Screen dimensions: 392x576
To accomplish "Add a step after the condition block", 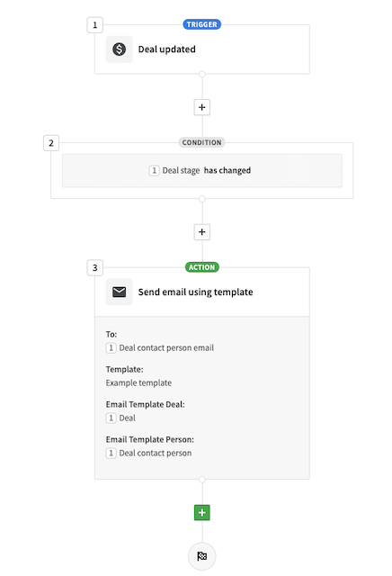I will pyautogui.click(x=202, y=232).
